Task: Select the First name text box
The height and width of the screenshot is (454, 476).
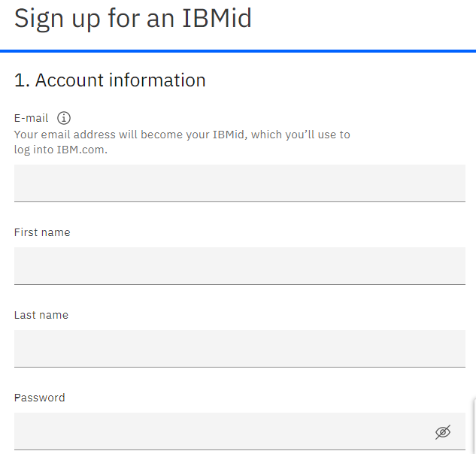Action: (240, 266)
